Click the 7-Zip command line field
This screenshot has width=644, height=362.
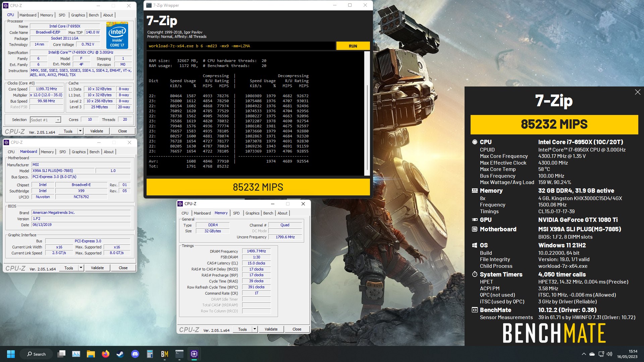(240, 46)
